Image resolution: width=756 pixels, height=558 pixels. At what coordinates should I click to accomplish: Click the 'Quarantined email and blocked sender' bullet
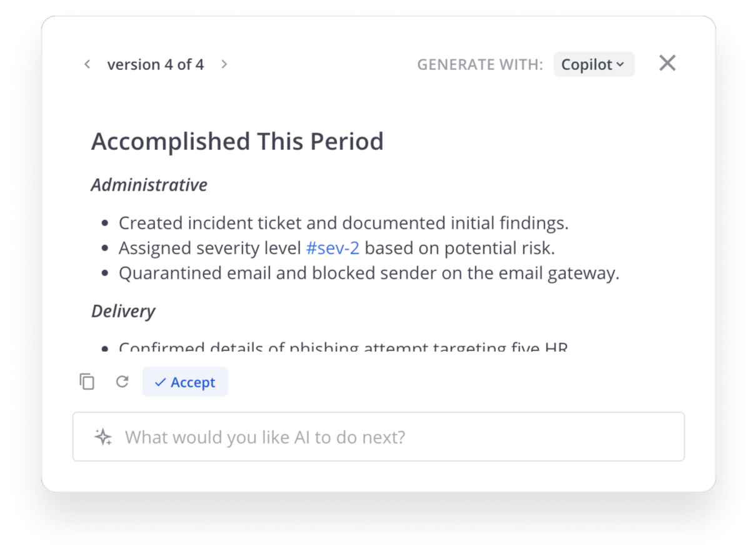(x=369, y=273)
